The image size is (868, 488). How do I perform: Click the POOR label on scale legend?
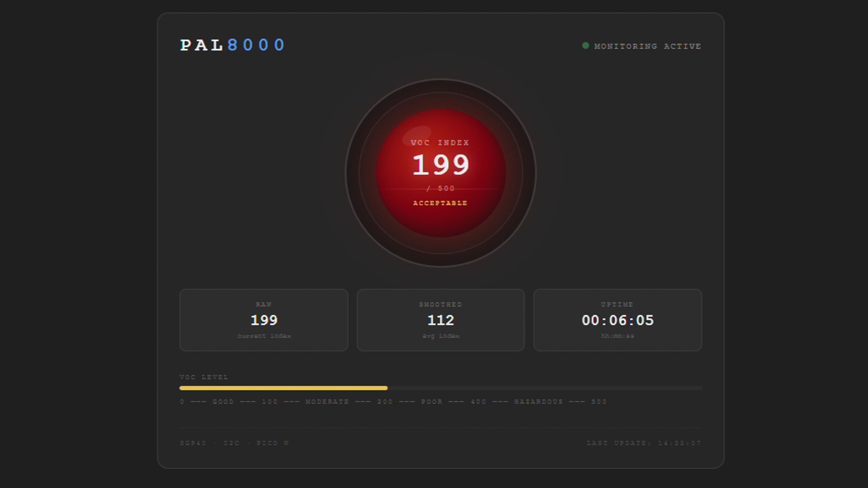[432, 402]
